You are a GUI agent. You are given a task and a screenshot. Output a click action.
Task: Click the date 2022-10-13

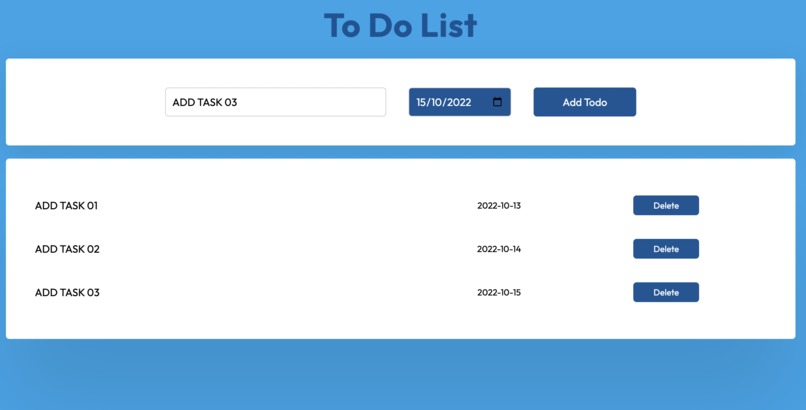[x=499, y=206]
